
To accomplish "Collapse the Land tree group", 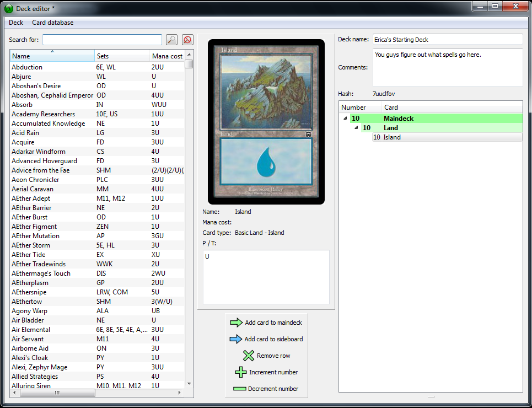I will coord(356,128).
